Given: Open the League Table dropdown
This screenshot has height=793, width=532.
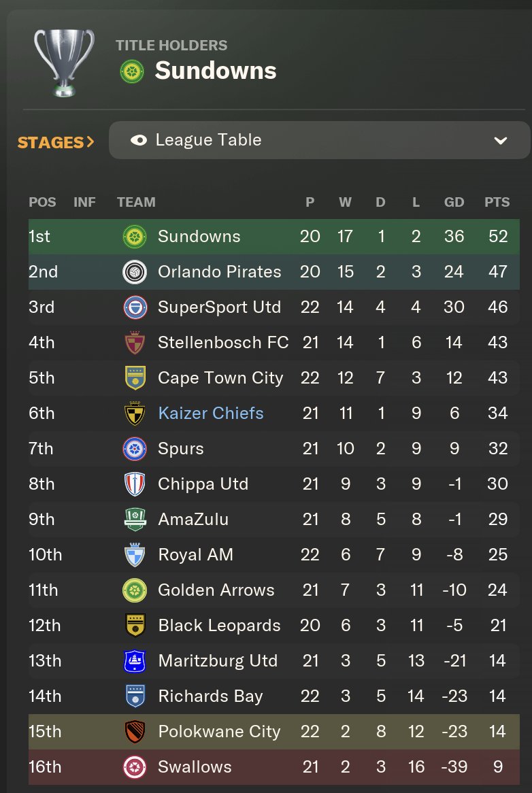Looking at the screenshot, I should 319,140.
